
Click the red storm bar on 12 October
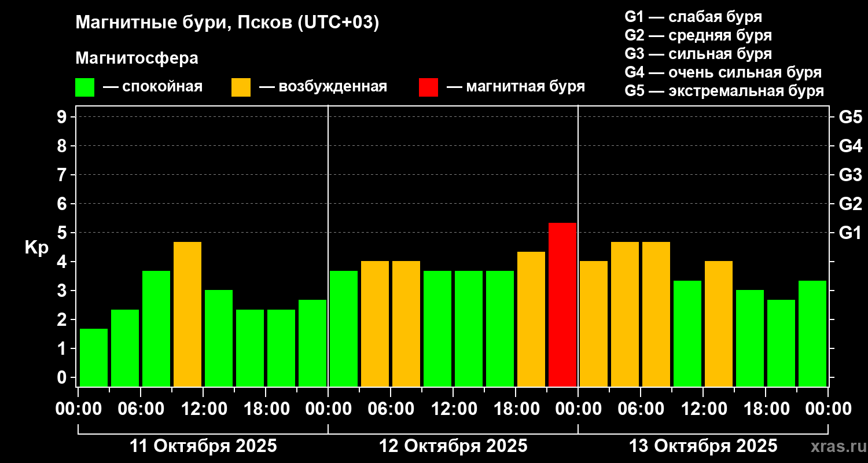[x=562, y=304]
